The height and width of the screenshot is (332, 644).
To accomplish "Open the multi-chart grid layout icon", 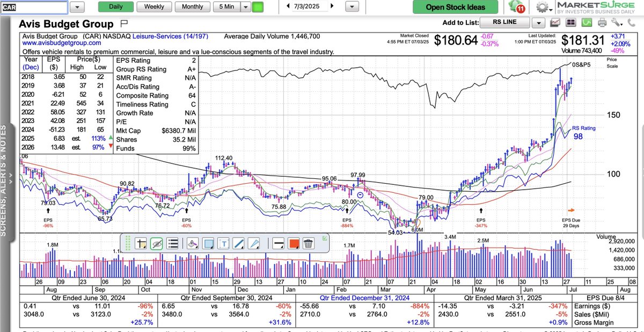I will 570,23.
